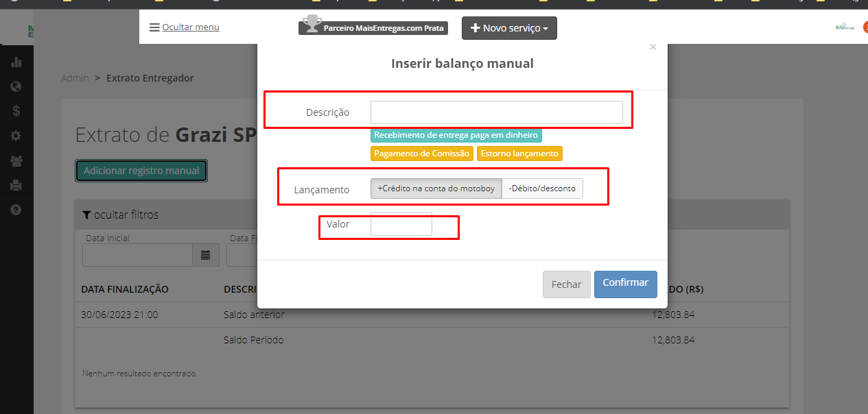This screenshot has height=414, width=868.
Task: Click the globe icon in the sidebar
Action: 16,87
